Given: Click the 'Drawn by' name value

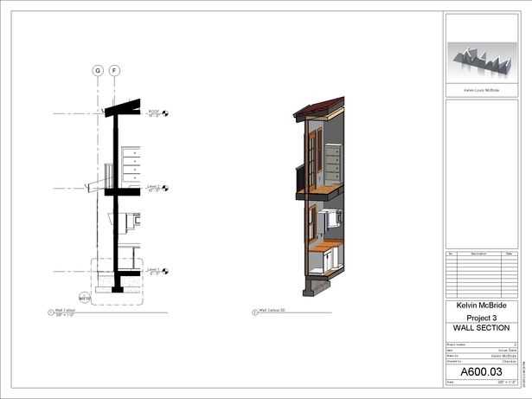Looking at the screenshot, I should click(503, 356).
